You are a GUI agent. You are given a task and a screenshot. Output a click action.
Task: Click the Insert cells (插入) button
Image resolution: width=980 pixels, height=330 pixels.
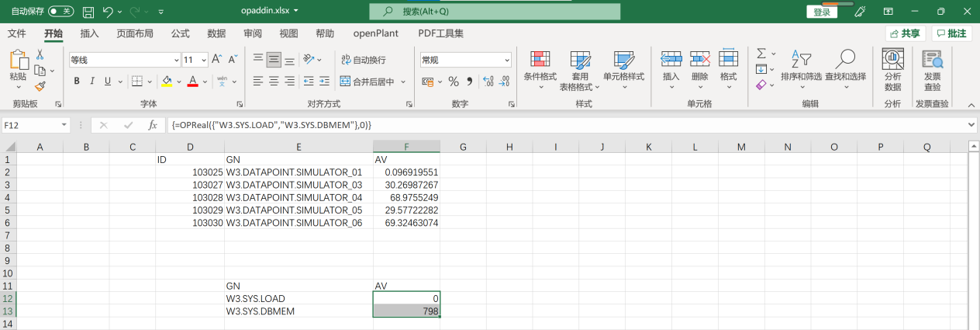671,69
